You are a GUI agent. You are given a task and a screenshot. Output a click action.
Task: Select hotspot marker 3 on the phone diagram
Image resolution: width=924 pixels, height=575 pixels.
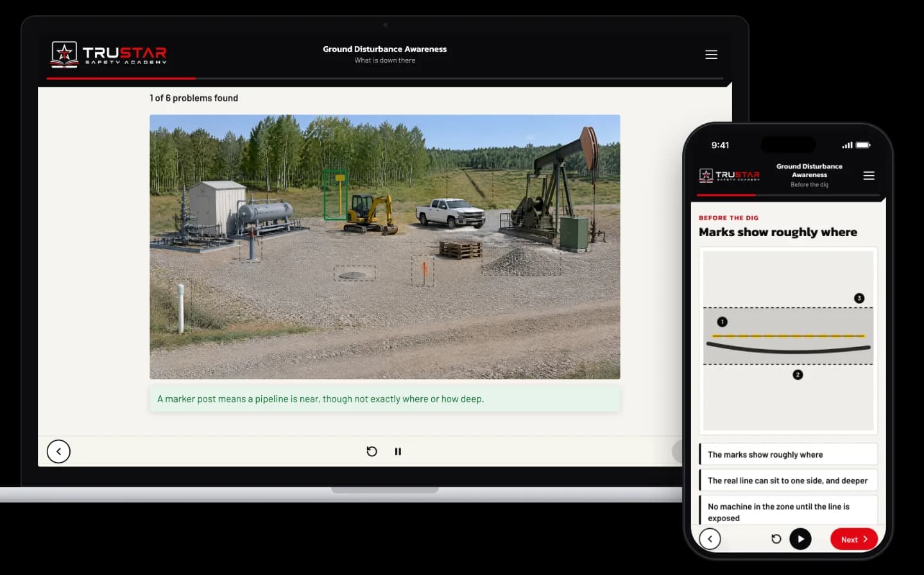[859, 298]
